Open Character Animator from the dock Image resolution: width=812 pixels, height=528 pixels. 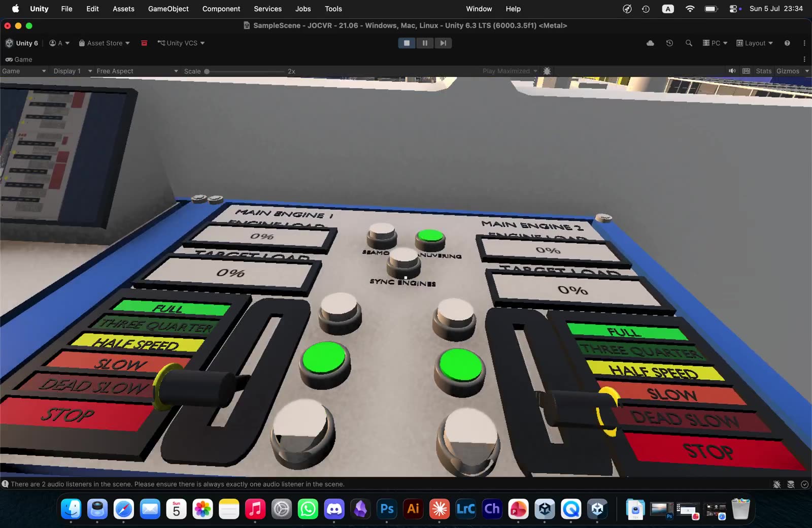(x=492, y=509)
